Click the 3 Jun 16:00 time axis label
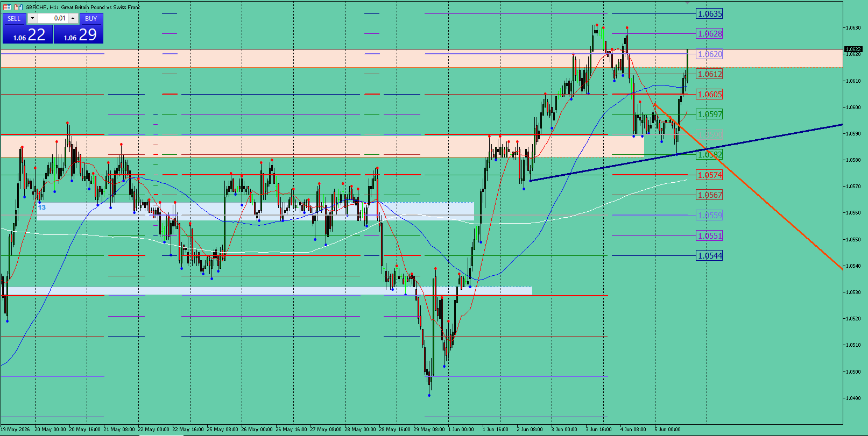The height and width of the screenshot is (436, 868). click(x=599, y=430)
